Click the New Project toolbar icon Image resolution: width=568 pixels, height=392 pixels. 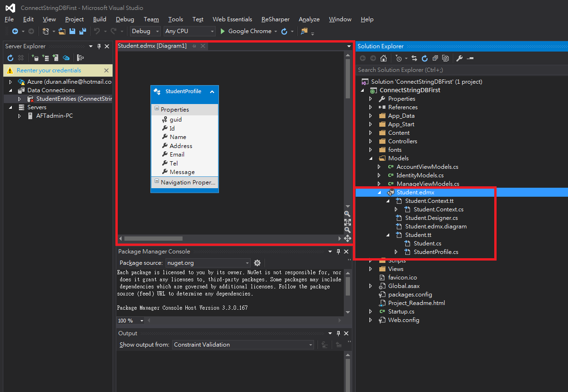(45, 31)
